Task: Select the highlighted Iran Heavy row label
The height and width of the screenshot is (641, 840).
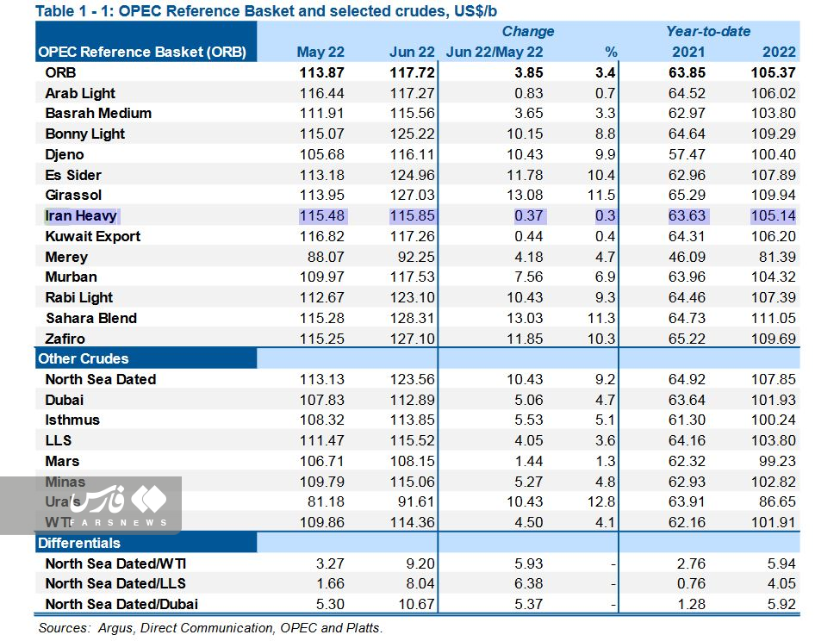Action: (81, 216)
